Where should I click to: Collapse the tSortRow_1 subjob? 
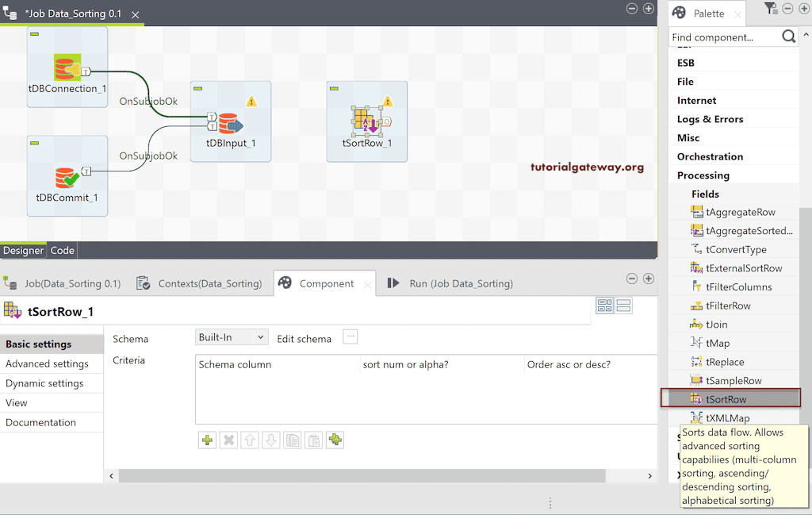click(x=335, y=89)
